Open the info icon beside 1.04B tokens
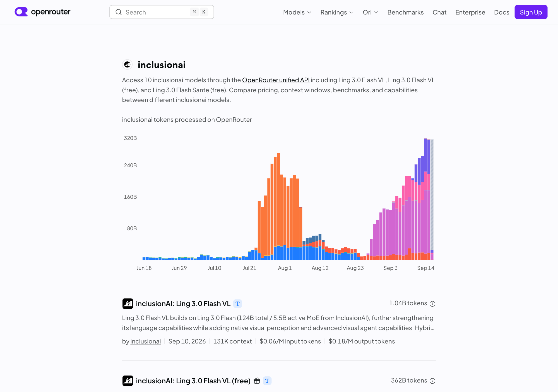558x392 pixels. point(432,304)
